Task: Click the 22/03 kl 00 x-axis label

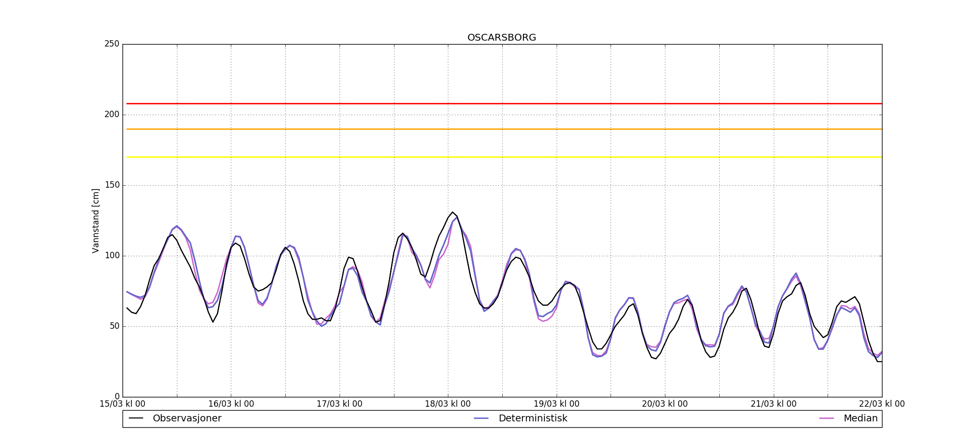Action: point(882,404)
